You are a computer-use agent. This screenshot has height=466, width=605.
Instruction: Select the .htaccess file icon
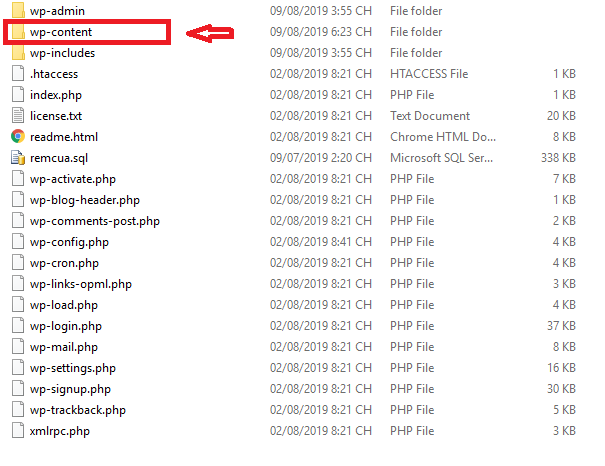point(18,74)
